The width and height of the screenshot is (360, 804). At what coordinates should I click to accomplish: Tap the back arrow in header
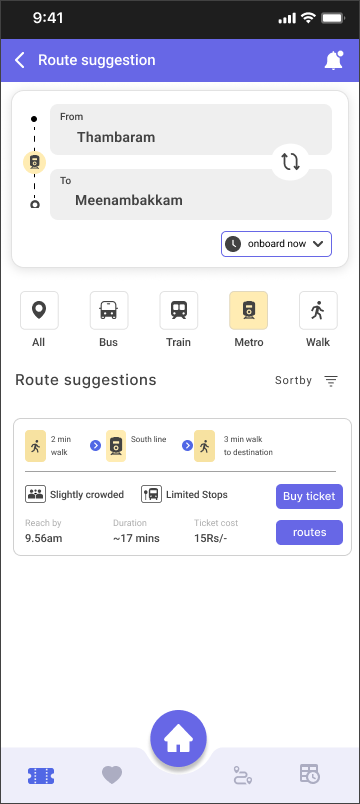click(19, 60)
